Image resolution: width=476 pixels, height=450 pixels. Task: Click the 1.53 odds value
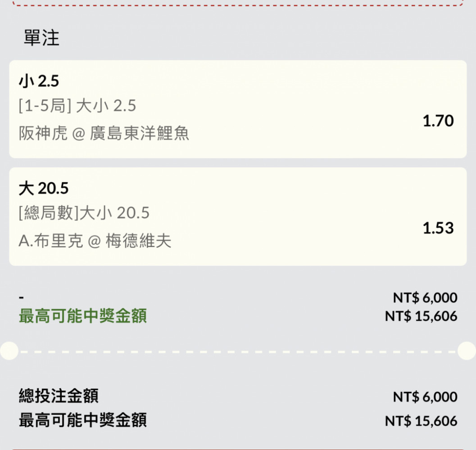click(438, 228)
